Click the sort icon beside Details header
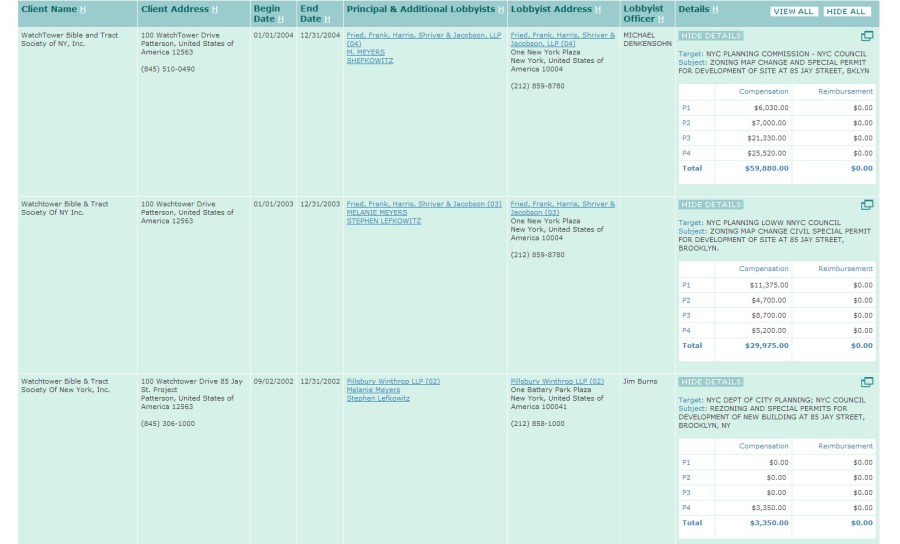900x544 pixels. [x=715, y=10]
